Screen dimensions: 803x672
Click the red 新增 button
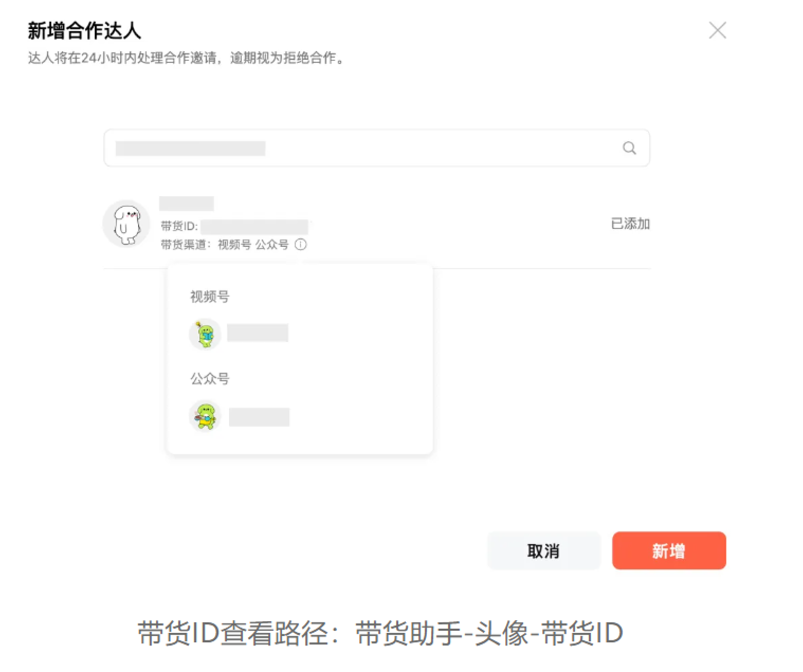(x=669, y=551)
